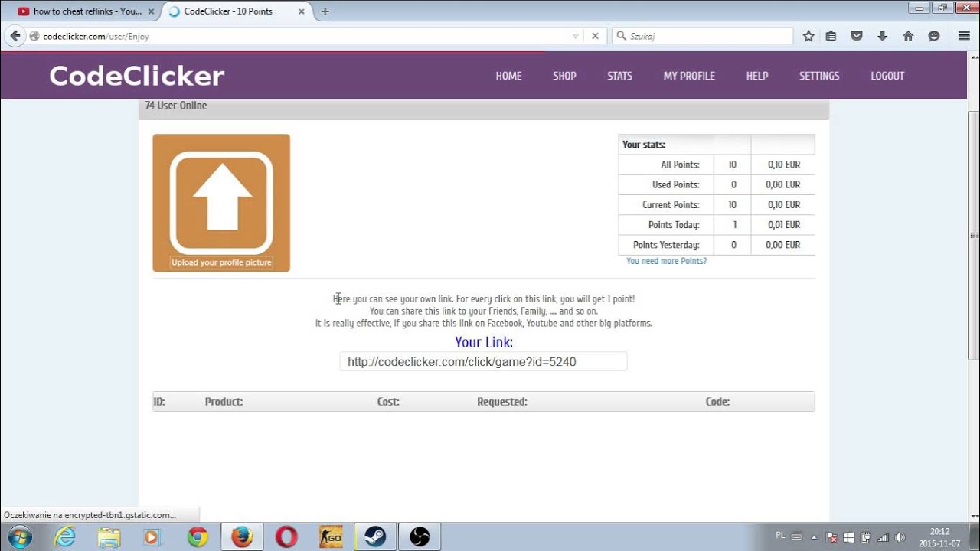Image resolution: width=980 pixels, height=551 pixels.
Task: Open Windows Media Player from taskbar
Action: click(152, 537)
